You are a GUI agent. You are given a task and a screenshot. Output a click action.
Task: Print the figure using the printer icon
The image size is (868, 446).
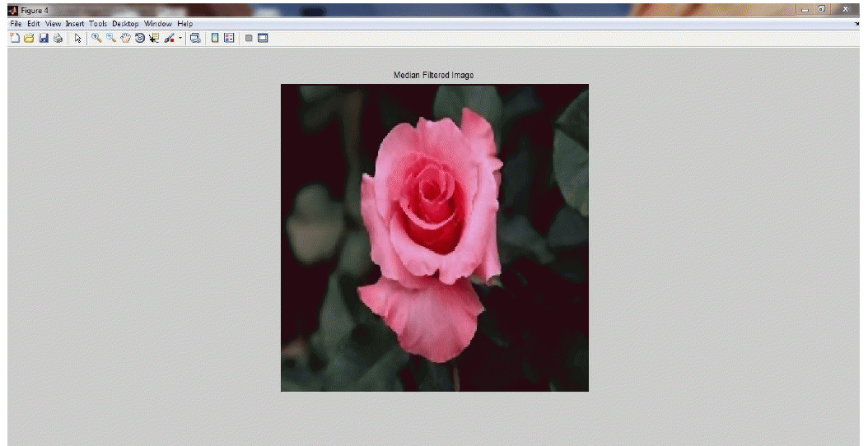(x=58, y=38)
